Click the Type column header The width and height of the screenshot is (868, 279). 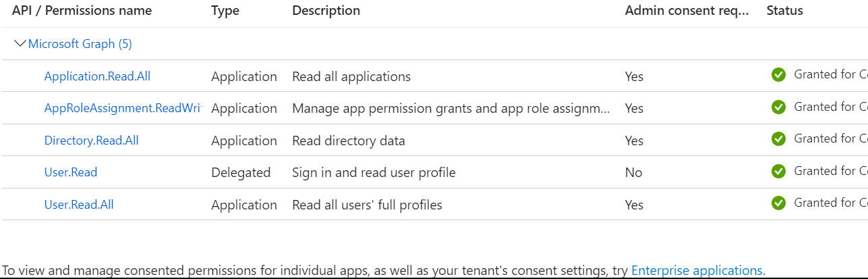tap(225, 11)
